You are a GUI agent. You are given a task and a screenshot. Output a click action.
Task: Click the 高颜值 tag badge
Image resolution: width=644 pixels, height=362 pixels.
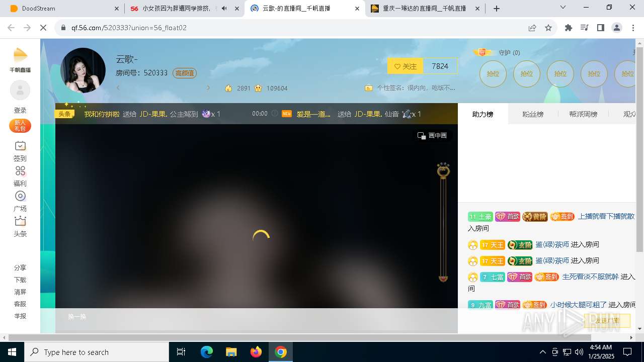(x=185, y=73)
